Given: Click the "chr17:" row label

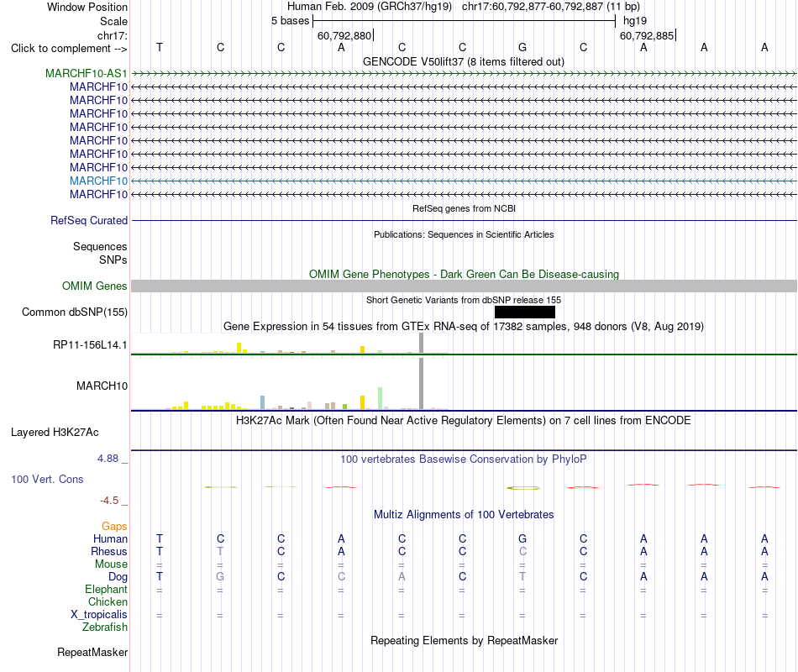Looking at the screenshot, I should 112,35.
